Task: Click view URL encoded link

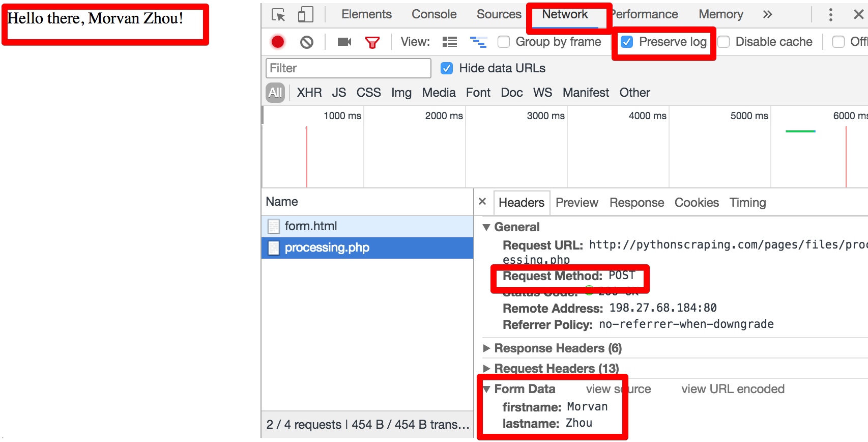Action: coord(733,389)
